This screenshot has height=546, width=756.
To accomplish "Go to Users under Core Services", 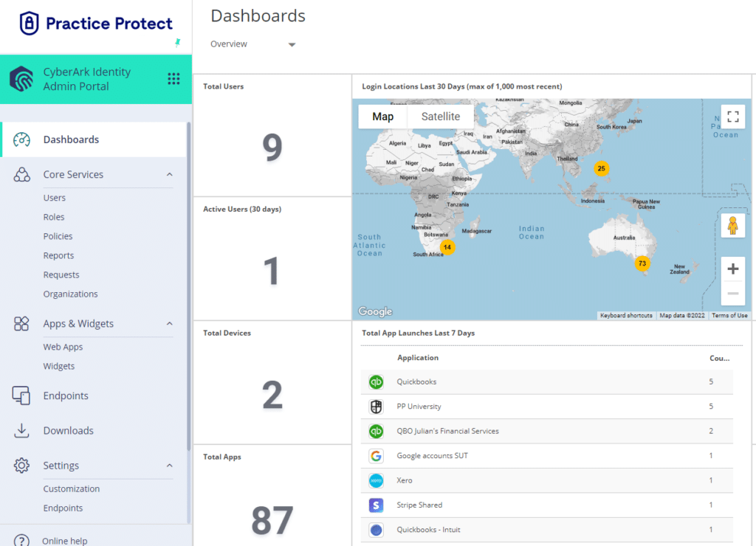I will coord(55,198).
